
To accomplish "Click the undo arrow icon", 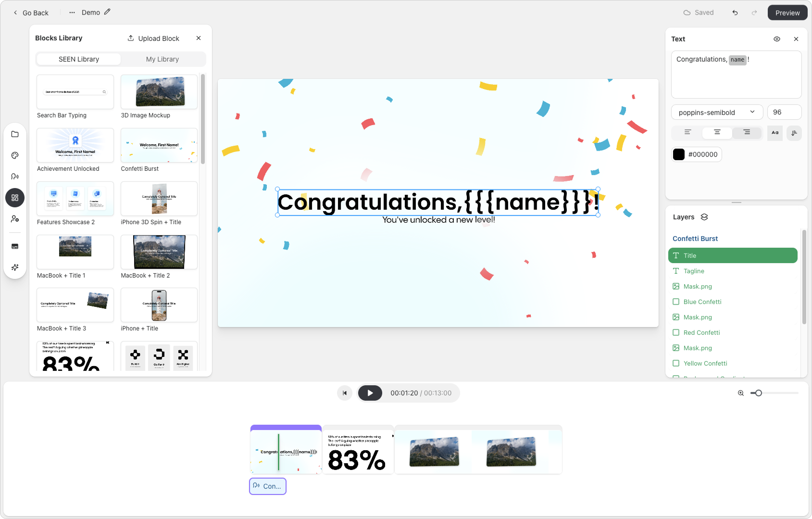I will point(735,13).
